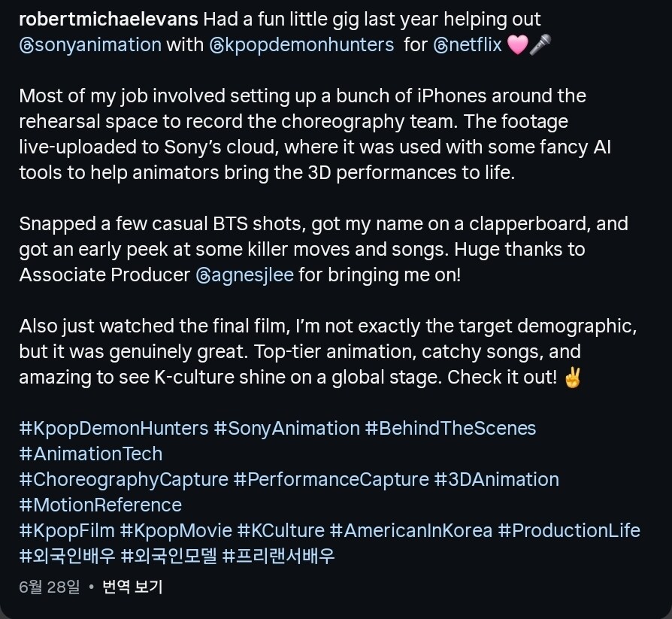Open the #3DAnimation hashtag

(497, 480)
